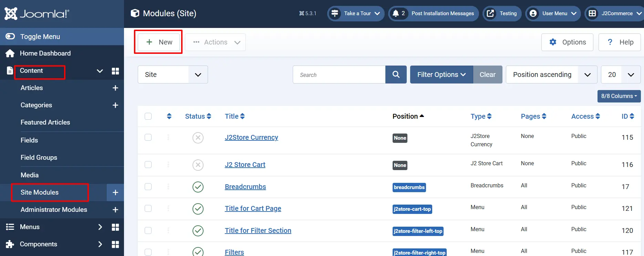
Task: Select the Title for Cart Page checkbox
Action: click(148, 208)
